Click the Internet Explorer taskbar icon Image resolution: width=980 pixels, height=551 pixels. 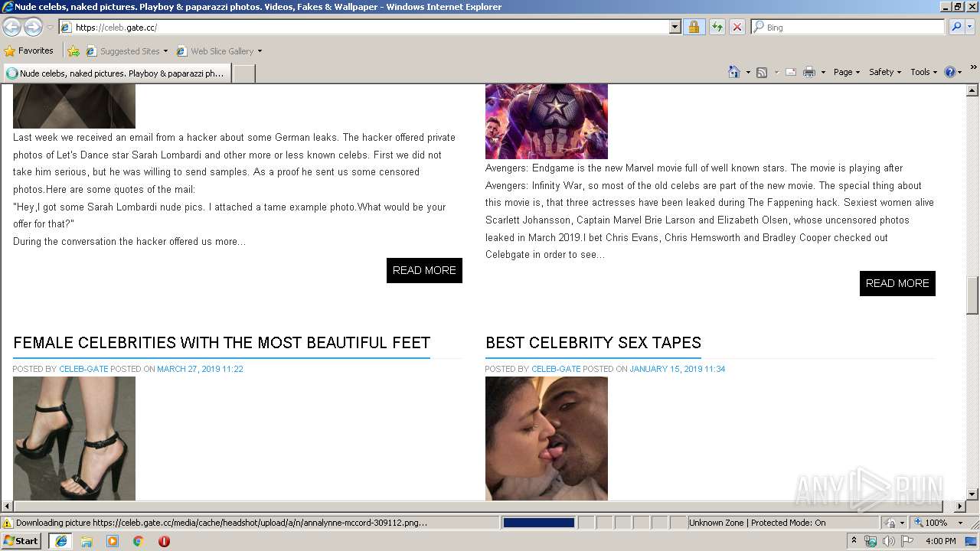61,541
